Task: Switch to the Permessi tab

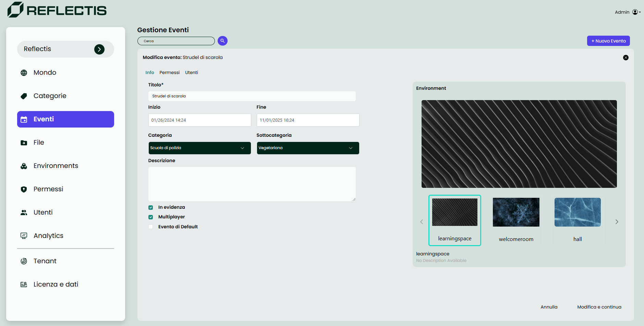Action: click(169, 72)
